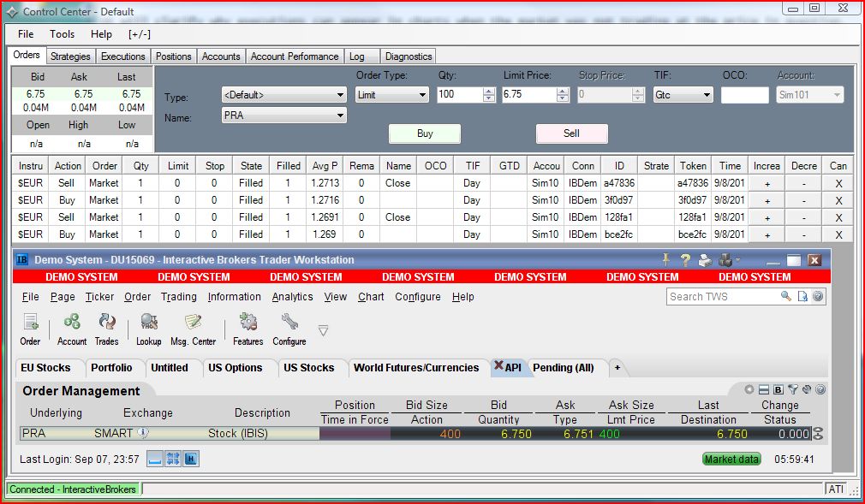Click the pushpin icon in TWS title bar
This screenshot has height=504, width=865.
tap(665, 260)
